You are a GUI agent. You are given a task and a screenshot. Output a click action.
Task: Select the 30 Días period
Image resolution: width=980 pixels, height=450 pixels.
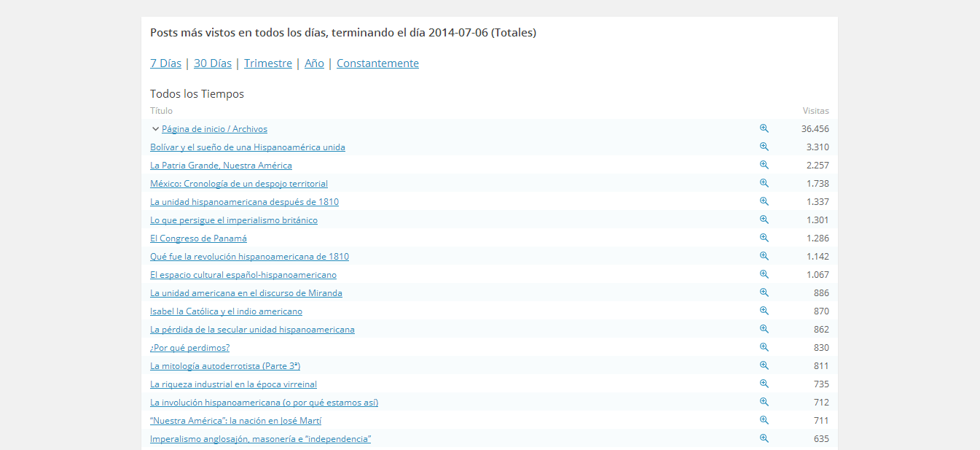point(212,63)
